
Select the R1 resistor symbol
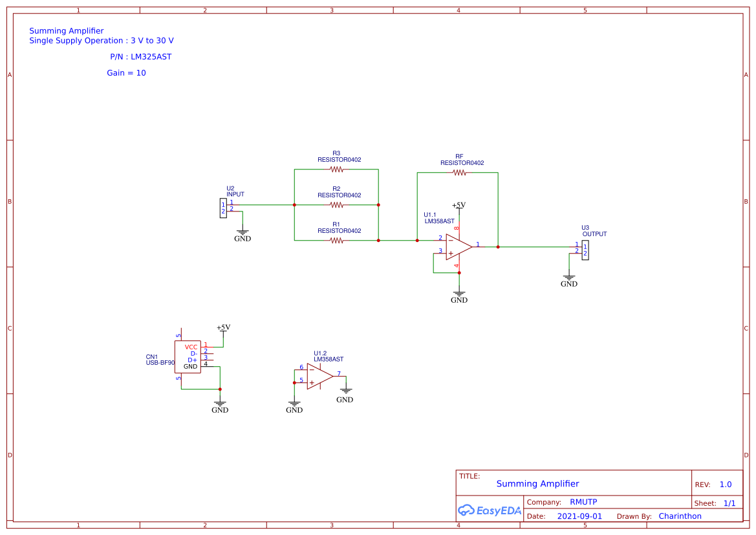pos(336,240)
